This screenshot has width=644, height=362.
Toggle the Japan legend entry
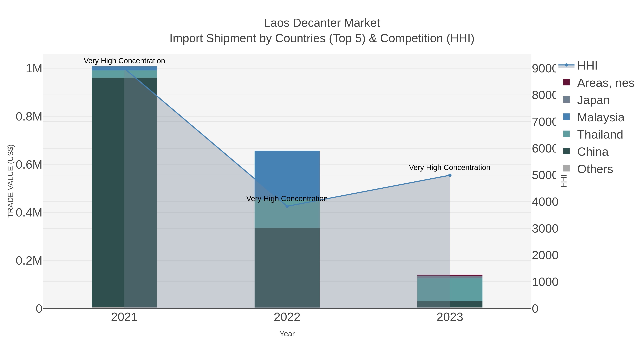[586, 100]
